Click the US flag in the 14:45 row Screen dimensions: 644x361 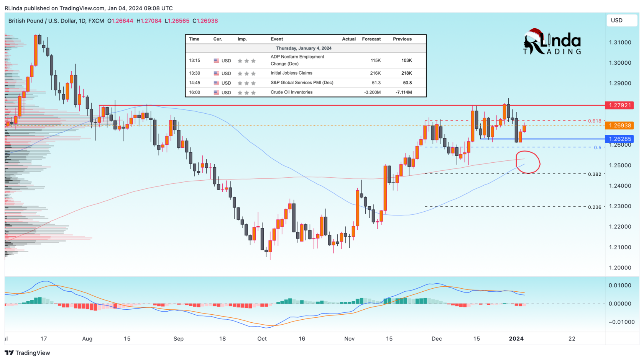[x=217, y=83]
